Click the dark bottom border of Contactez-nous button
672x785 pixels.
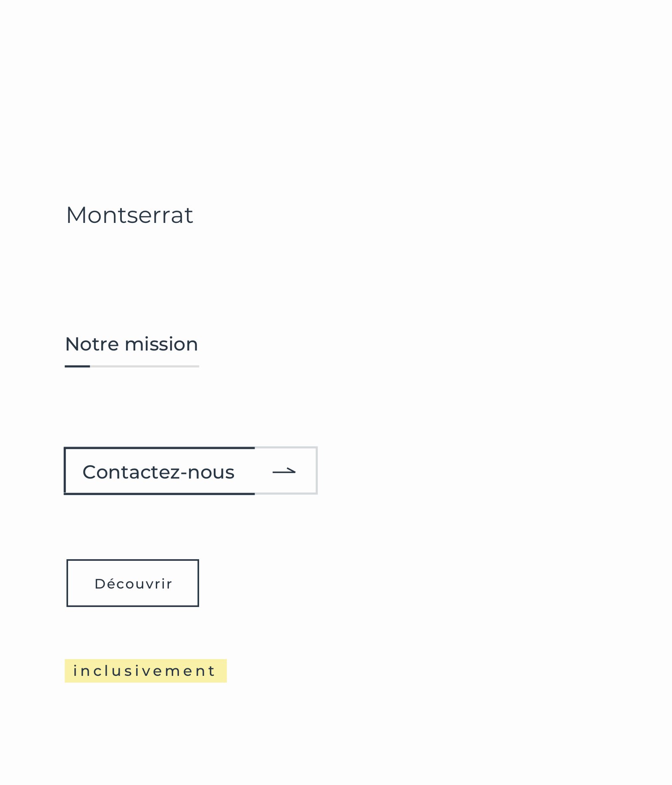pyautogui.click(x=160, y=494)
